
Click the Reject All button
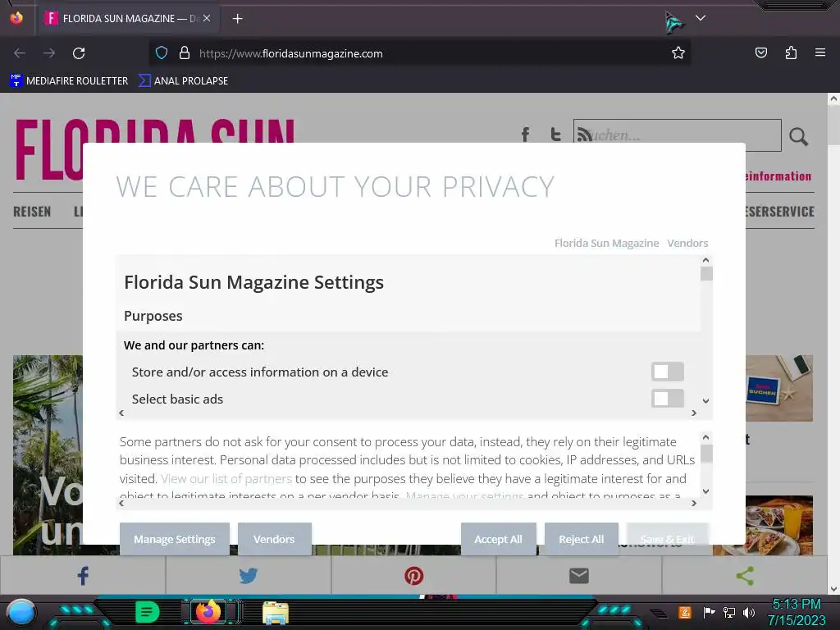coord(582,539)
